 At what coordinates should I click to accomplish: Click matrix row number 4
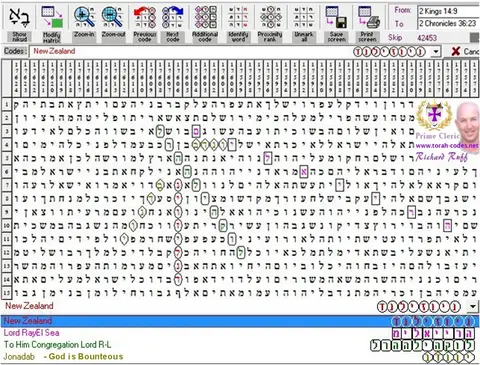(x=6, y=145)
